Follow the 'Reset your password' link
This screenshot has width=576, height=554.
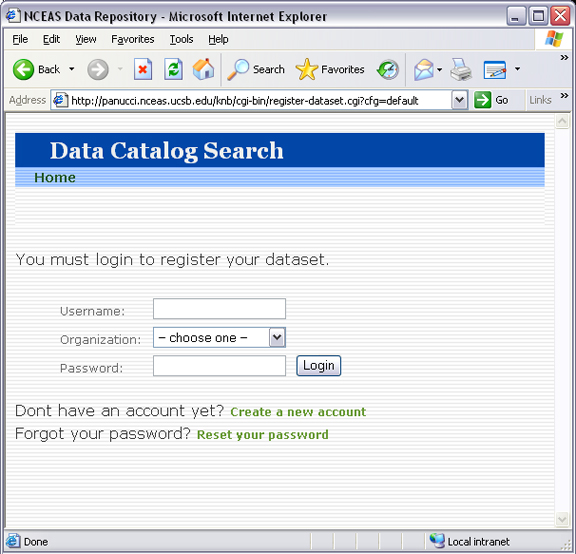coord(263,435)
